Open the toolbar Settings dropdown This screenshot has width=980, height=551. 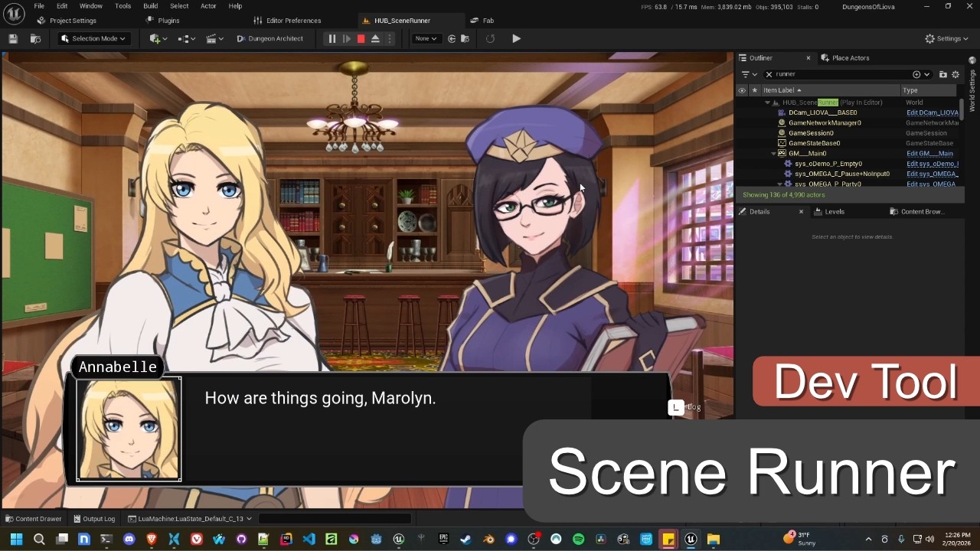point(947,38)
